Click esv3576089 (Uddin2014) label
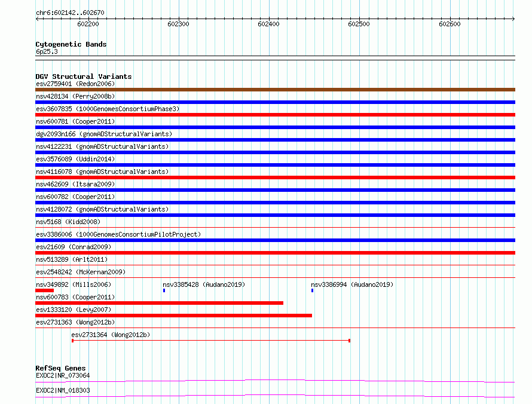 [75, 159]
